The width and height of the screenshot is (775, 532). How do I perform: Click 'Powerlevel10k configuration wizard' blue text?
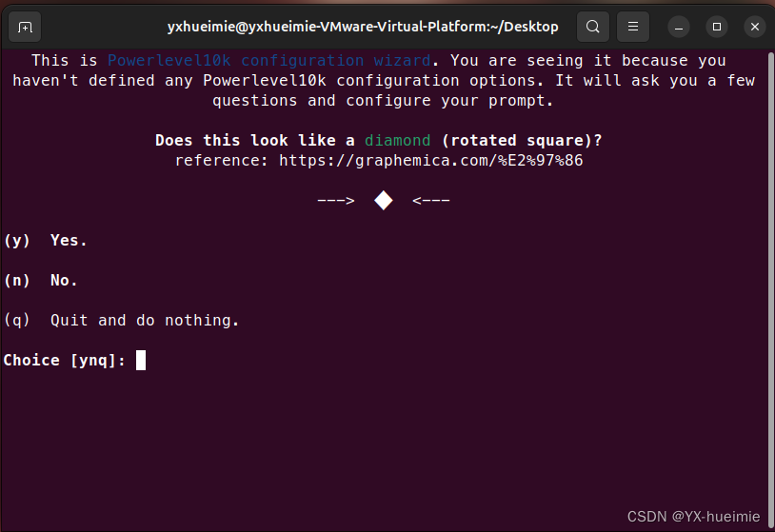[268, 61]
